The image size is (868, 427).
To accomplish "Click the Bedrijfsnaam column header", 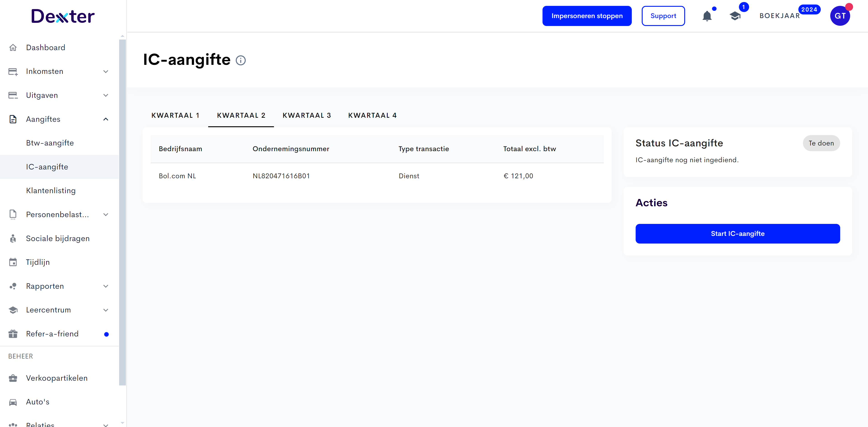I will (180, 149).
